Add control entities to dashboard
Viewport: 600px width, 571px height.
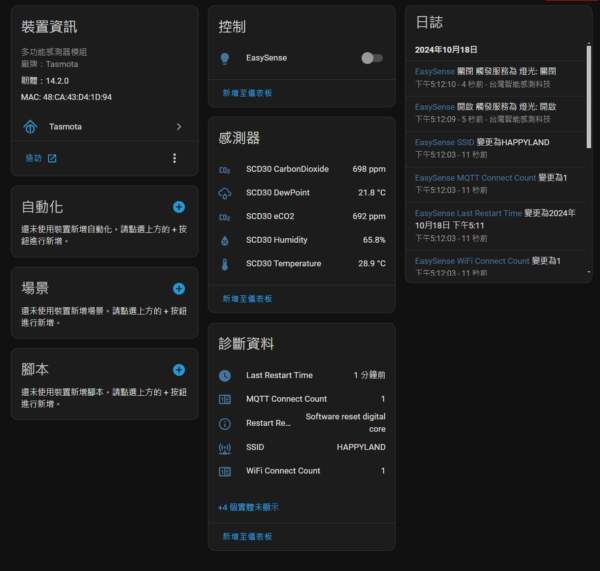click(247, 92)
